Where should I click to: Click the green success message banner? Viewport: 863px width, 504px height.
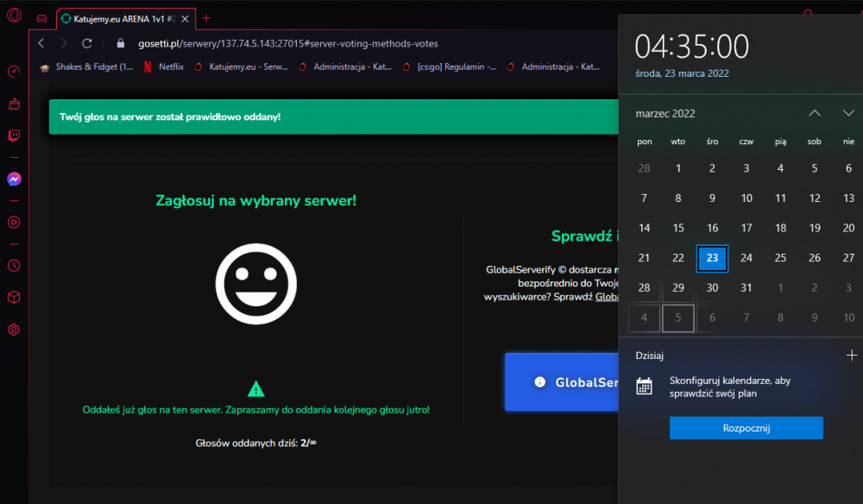[333, 117]
